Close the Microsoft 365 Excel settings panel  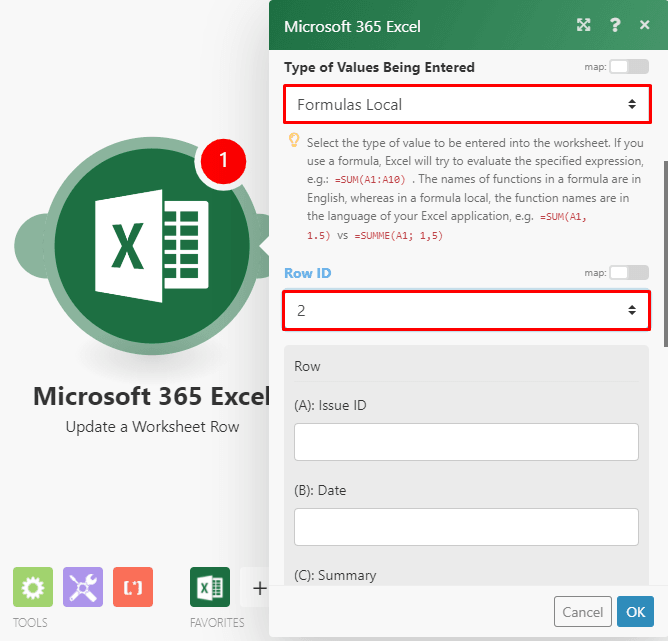(x=644, y=26)
